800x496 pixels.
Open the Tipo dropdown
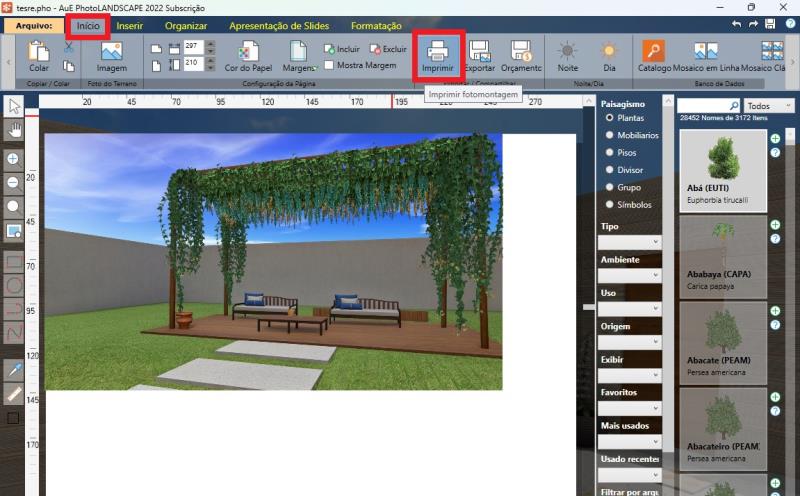[630, 242]
